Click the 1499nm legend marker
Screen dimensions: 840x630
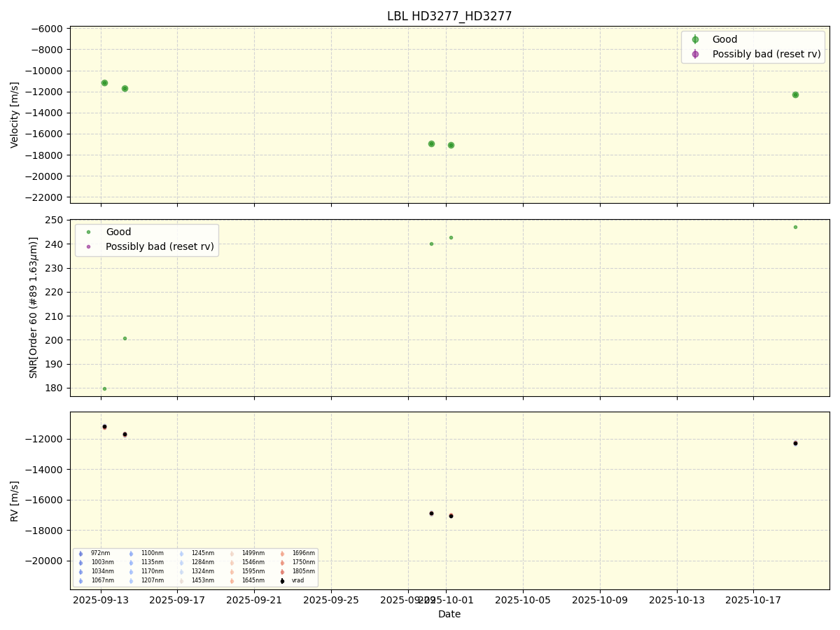232,554
